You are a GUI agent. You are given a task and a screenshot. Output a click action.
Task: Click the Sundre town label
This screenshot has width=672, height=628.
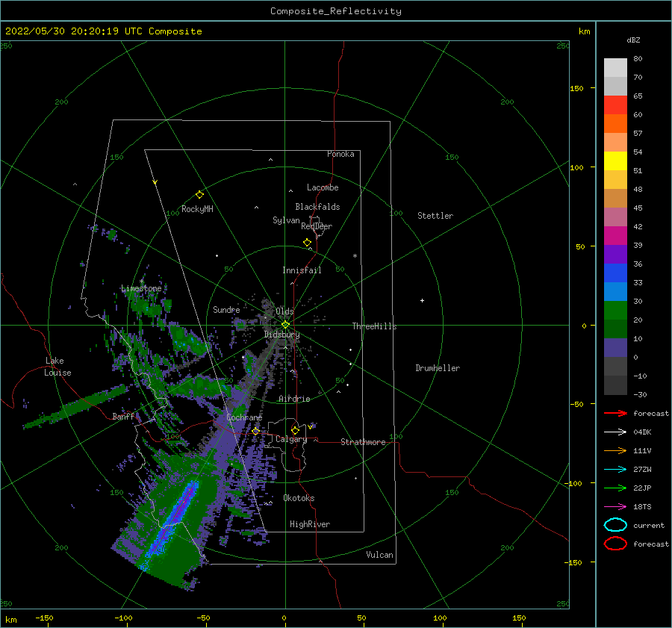[x=226, y=309]
